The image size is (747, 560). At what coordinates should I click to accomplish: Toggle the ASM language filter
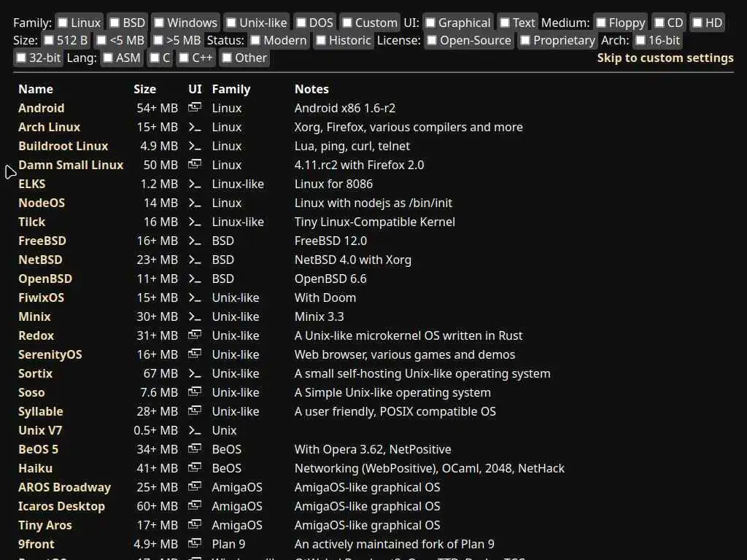click(108, 58)
